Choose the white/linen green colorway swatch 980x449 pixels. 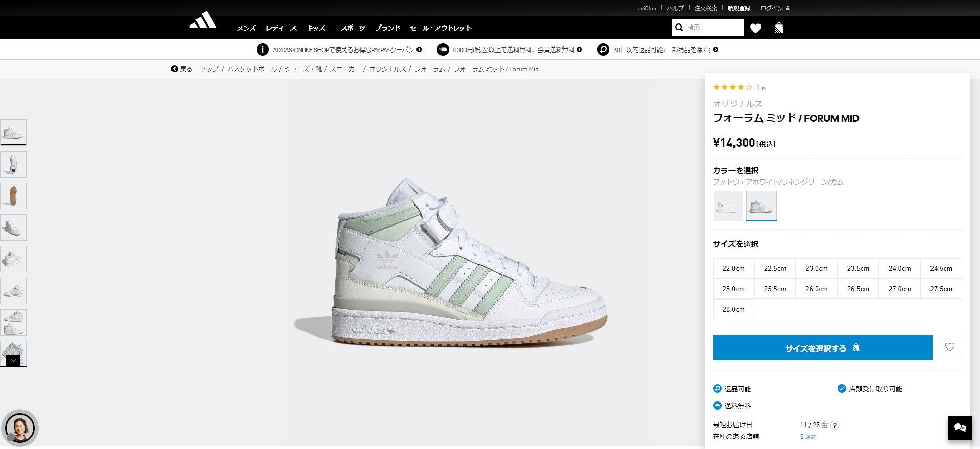762,206
